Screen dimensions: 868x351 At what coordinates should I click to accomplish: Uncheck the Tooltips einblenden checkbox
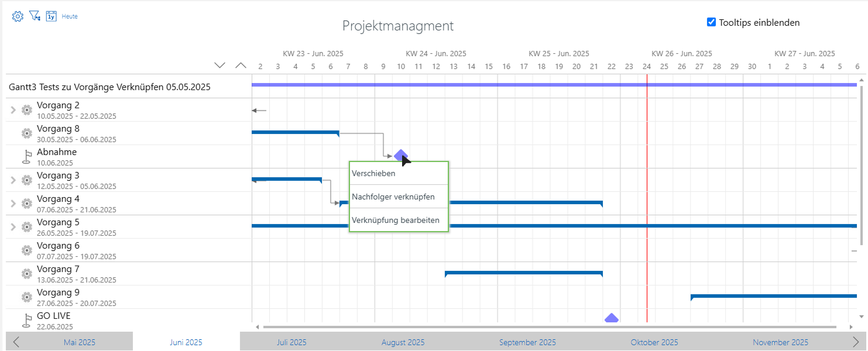711,22
